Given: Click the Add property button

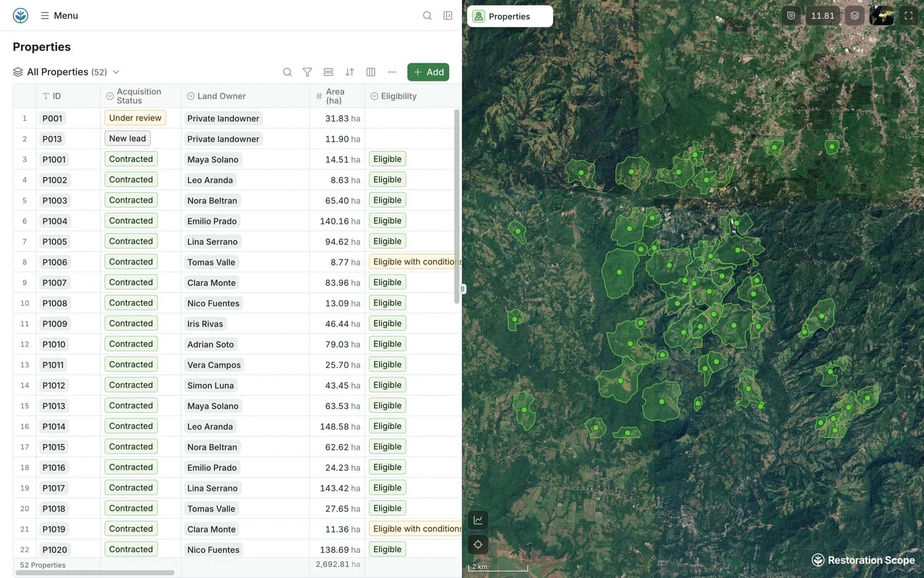Looking at the screenshot, I should (x=428, y=72).
